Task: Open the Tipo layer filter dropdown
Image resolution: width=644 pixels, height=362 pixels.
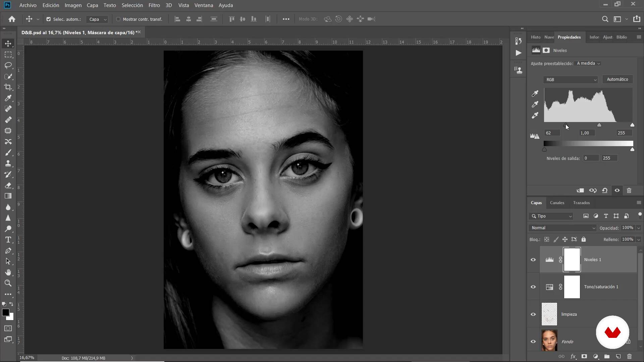Action: pyautogui.click(x=551, y=216)
